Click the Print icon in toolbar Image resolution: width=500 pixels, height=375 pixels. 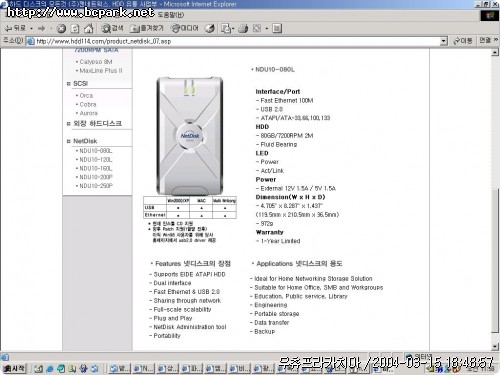tap(243, 29)
